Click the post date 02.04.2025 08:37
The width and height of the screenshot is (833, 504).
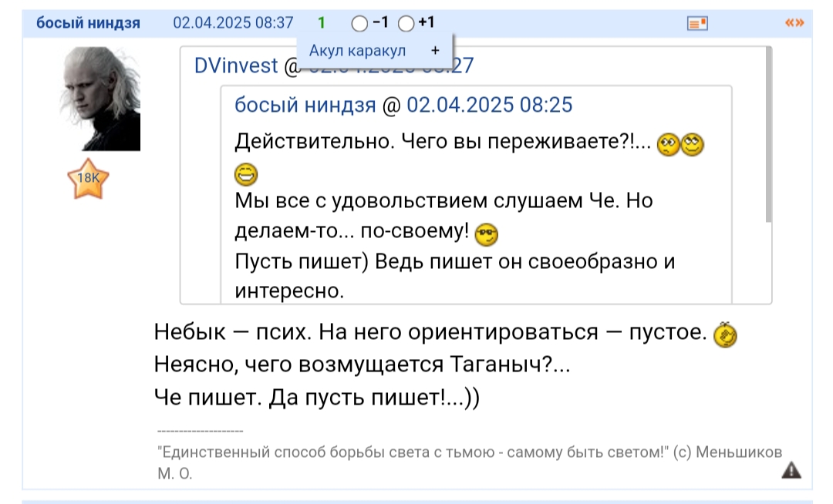pos(233,23)
